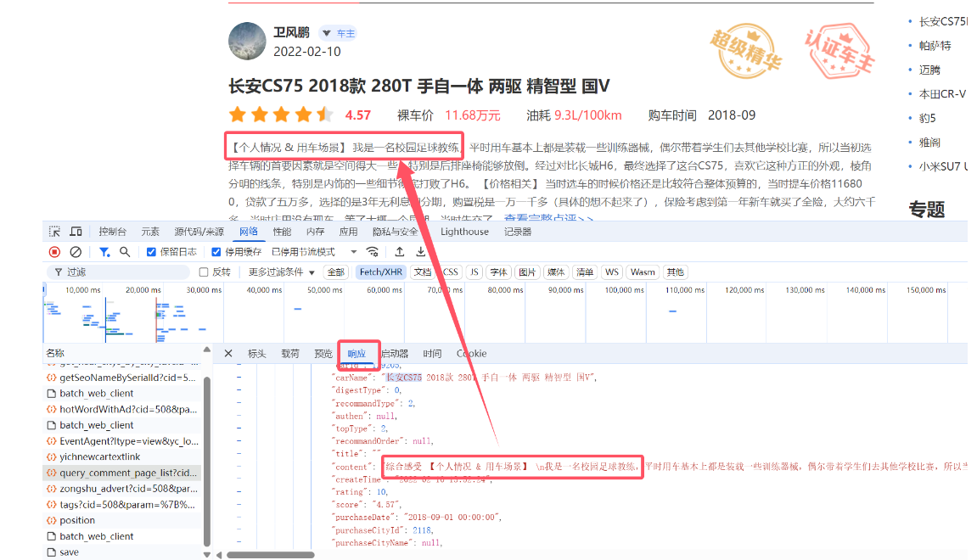
Task: Open the 时间 timing tab
Action: coord(432,353)
